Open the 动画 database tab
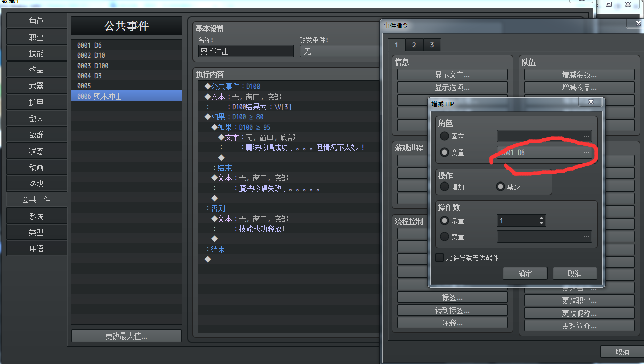The image size is (644, 364). point(37,167)
